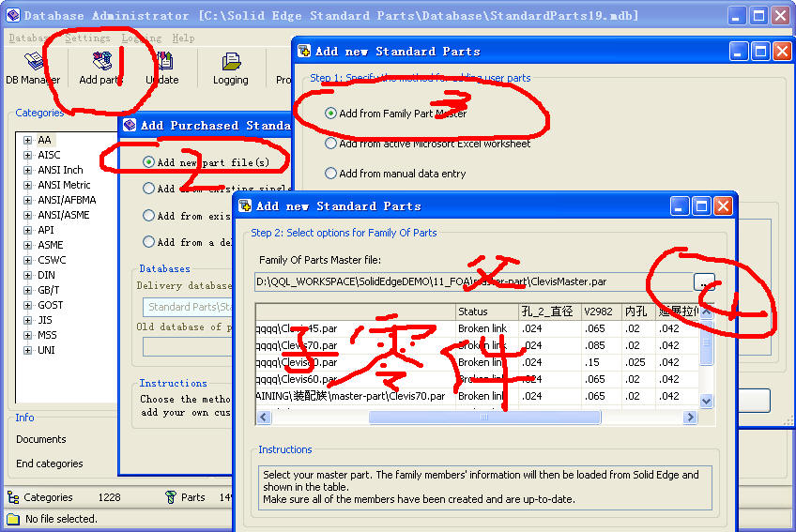Viewport: 796px width, 532px height.
Task: Open the Logging toolbar icon
Action: [231, 61]
